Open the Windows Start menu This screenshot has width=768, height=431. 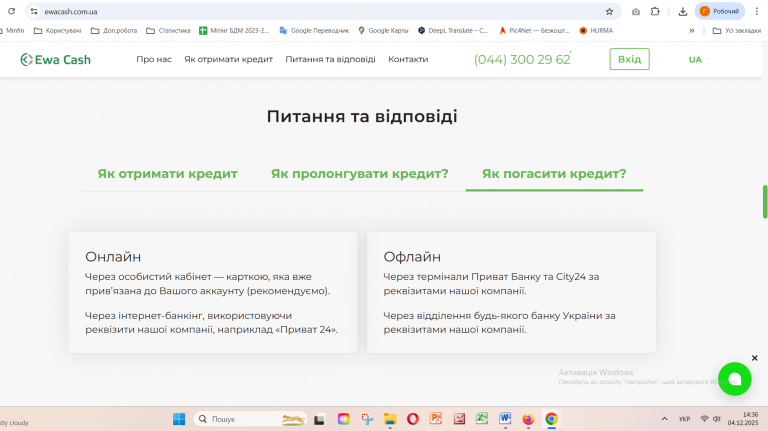point(179,419)
